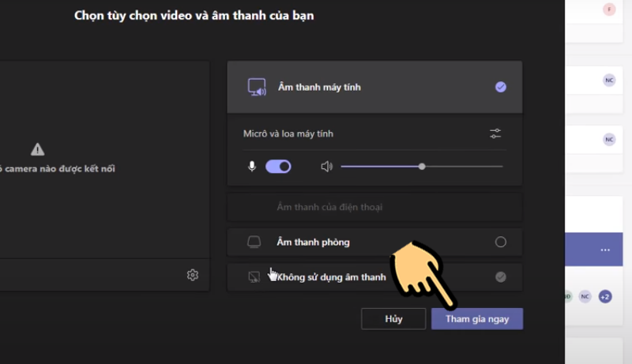Click the speaker volume icon
The width and height of the screenshot is (632, 364).
(x=326, y=167)
